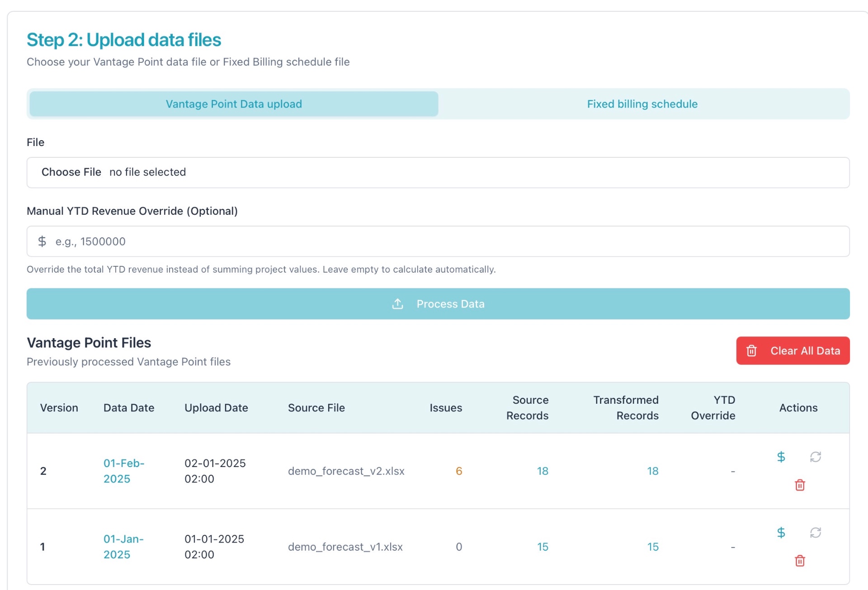868x590 pixels.
Task: Click the demo_forecast_v2.xlsx file name
Action: [346, 471]
